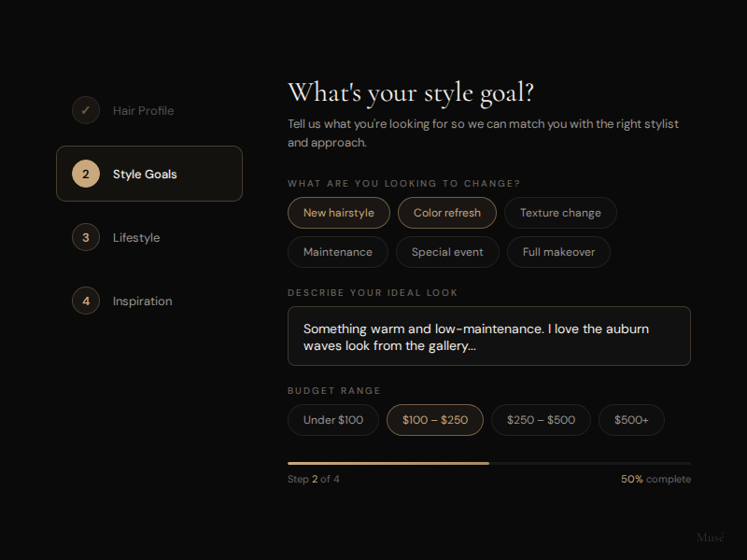Click the 'Budget Range' section label
Viewport: 747px width, 560px height.
[x=334, y=391]
